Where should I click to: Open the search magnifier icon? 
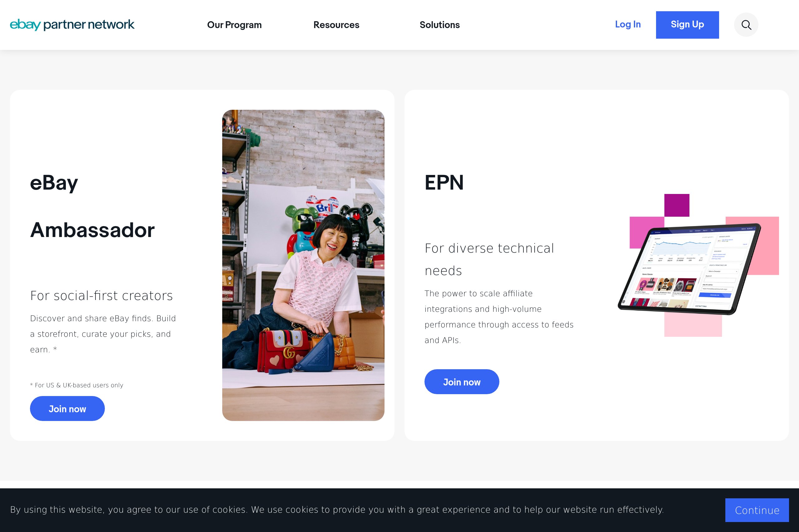coord(746,25)
